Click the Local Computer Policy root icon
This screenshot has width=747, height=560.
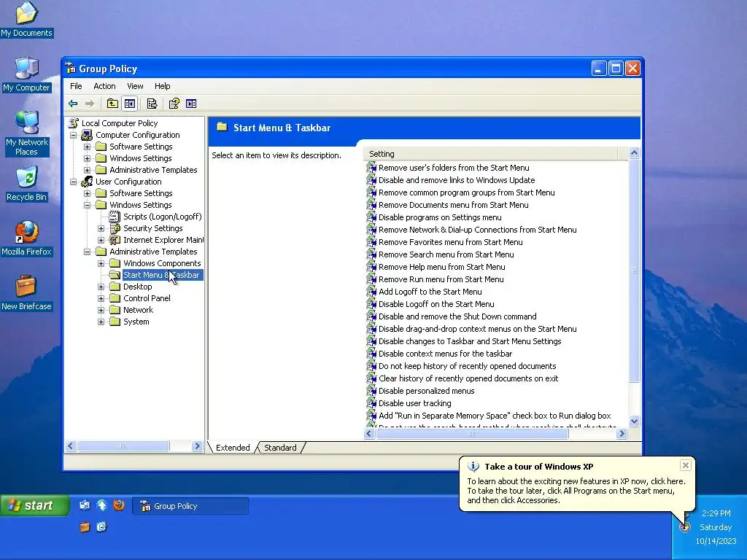coord(74,122)
